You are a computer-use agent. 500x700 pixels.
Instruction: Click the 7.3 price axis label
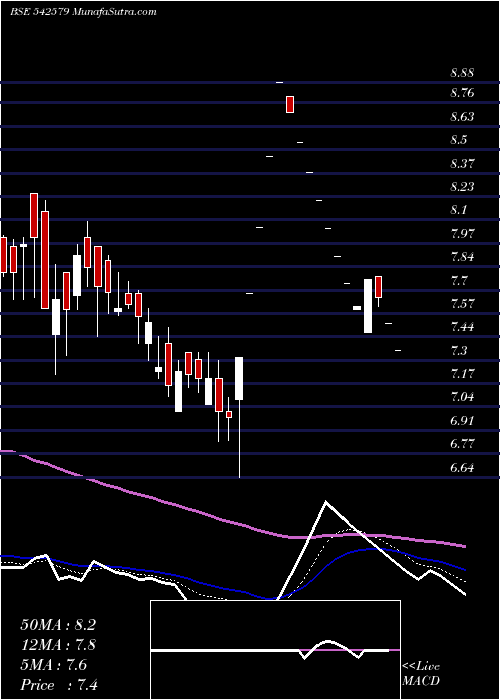point(458,350)
